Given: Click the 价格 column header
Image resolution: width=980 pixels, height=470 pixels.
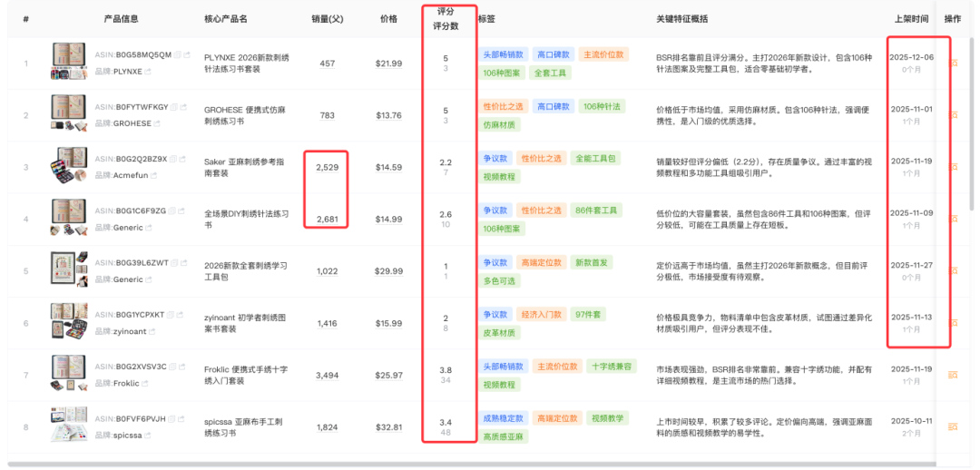Looking at the screenshot, I should pyautogui.click(x=388, y=19).
